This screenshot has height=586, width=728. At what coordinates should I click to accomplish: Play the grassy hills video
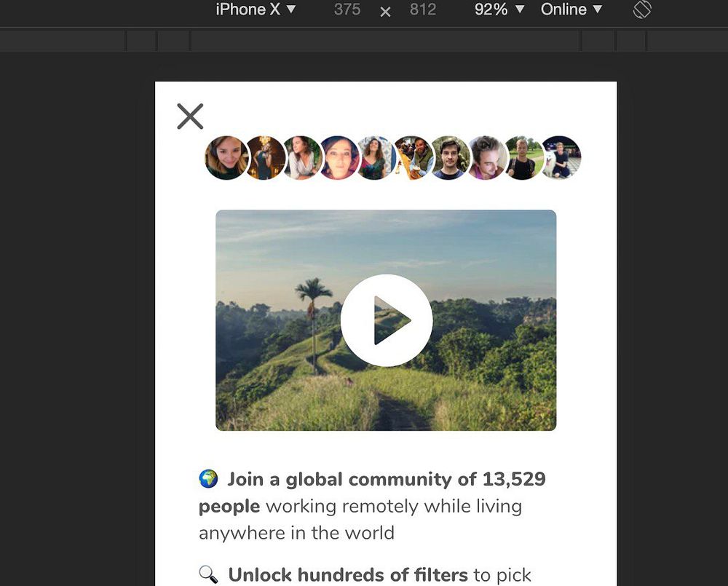pos(387,320)
